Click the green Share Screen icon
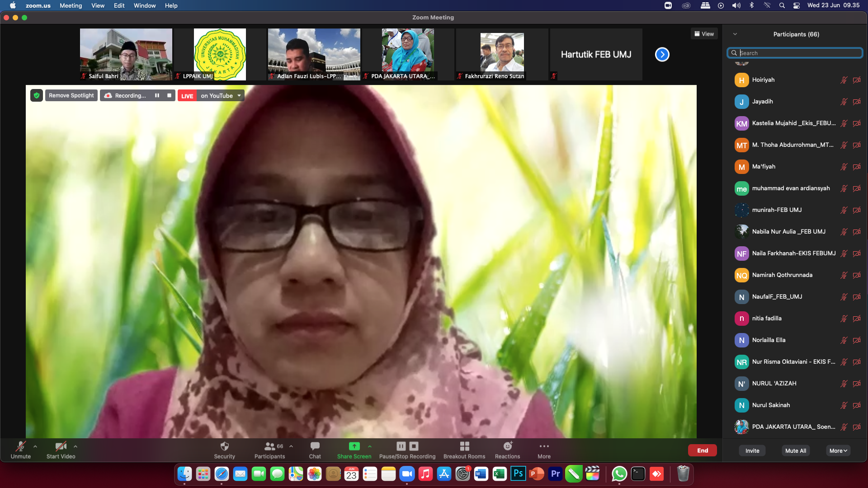The width and height of the screenshot is (868, 488). point(354,446)
